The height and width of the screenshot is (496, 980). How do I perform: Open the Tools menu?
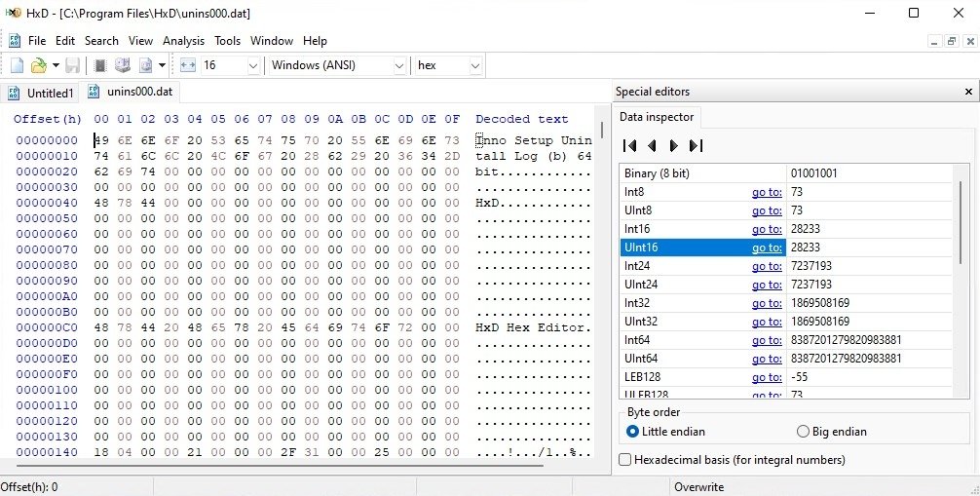[228, 41]
